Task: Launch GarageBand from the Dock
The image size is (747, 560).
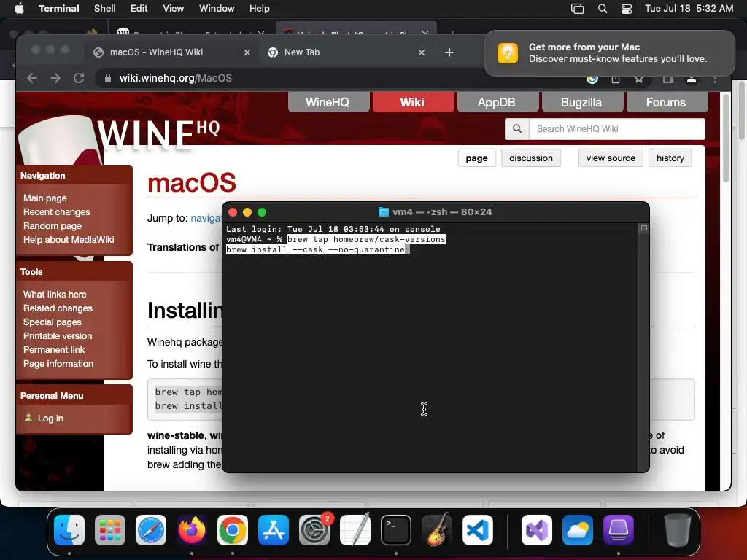Action: (x=437, y=530)
